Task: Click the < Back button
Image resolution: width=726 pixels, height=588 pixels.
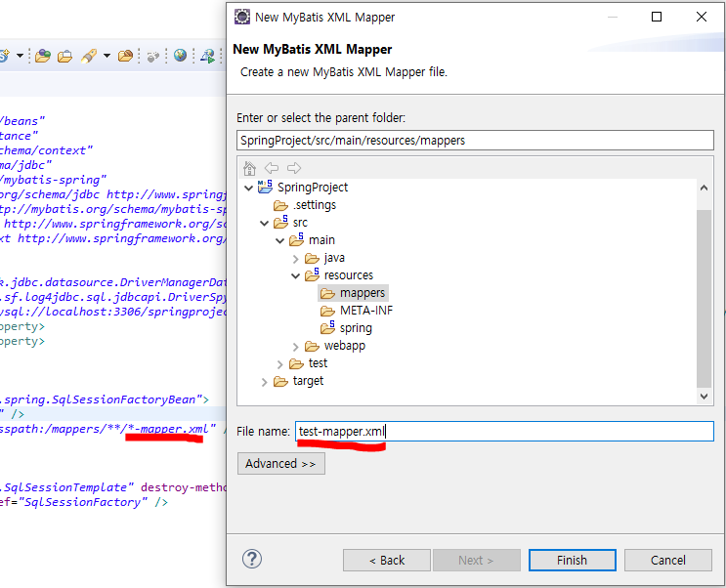Action: click(x=387, y=561)
